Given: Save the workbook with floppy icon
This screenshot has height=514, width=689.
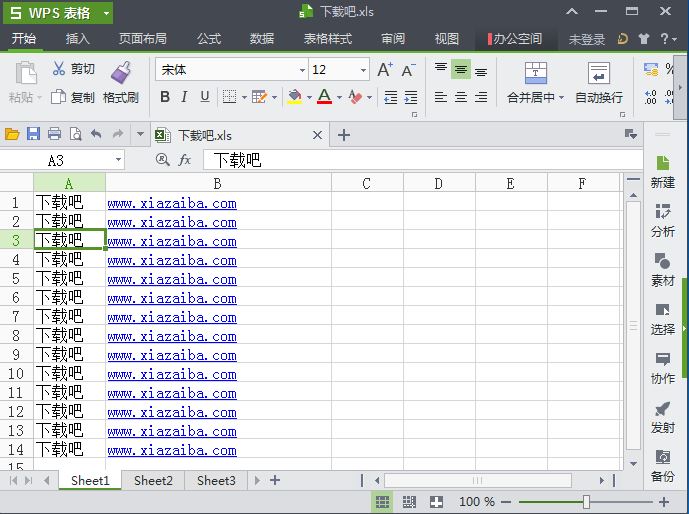Looking at the screenshot, I should [33, 134].
